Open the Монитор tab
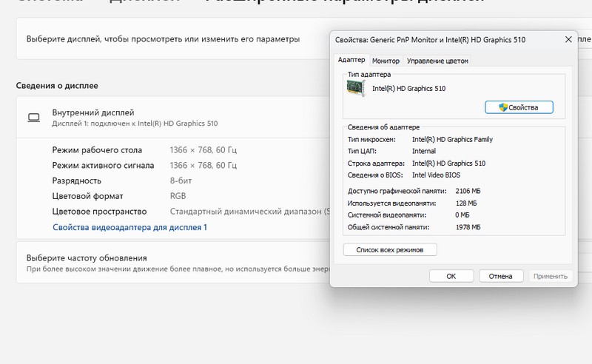The width and height of the screenshot is (592, 364). pos(386,61)
